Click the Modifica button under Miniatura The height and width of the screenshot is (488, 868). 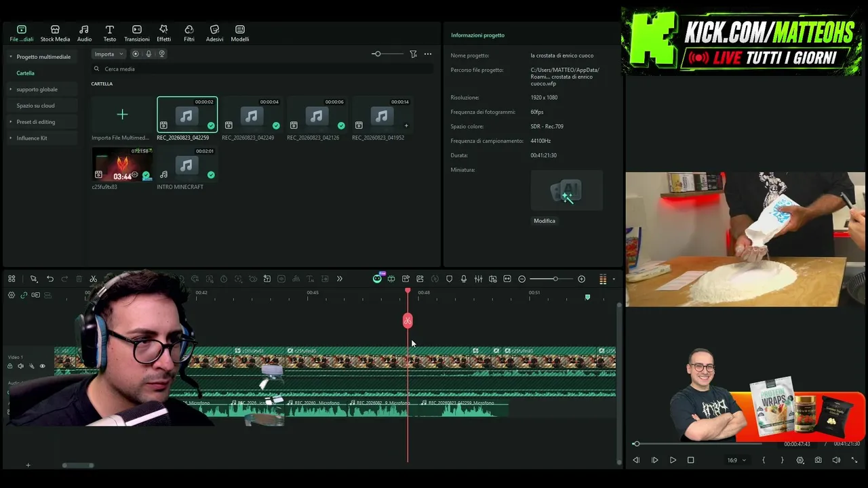[545, 221]
